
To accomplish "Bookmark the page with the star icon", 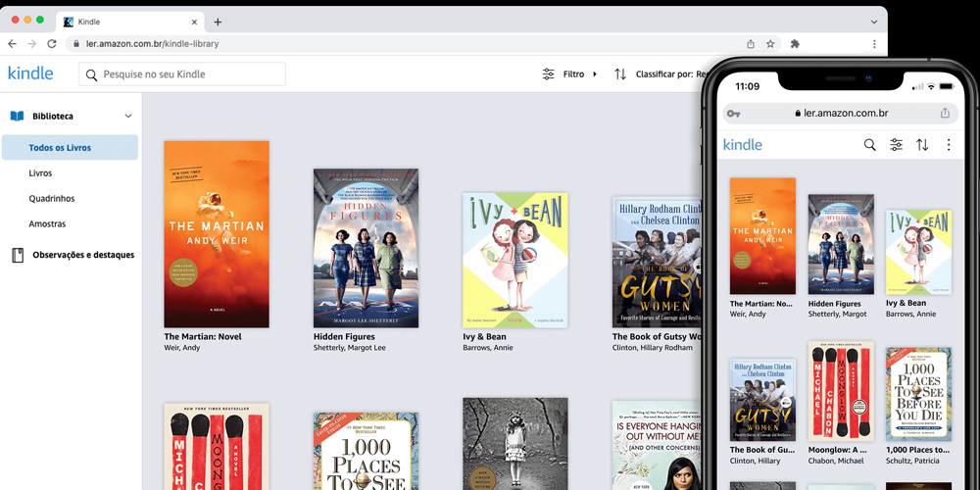I will 770,44.
